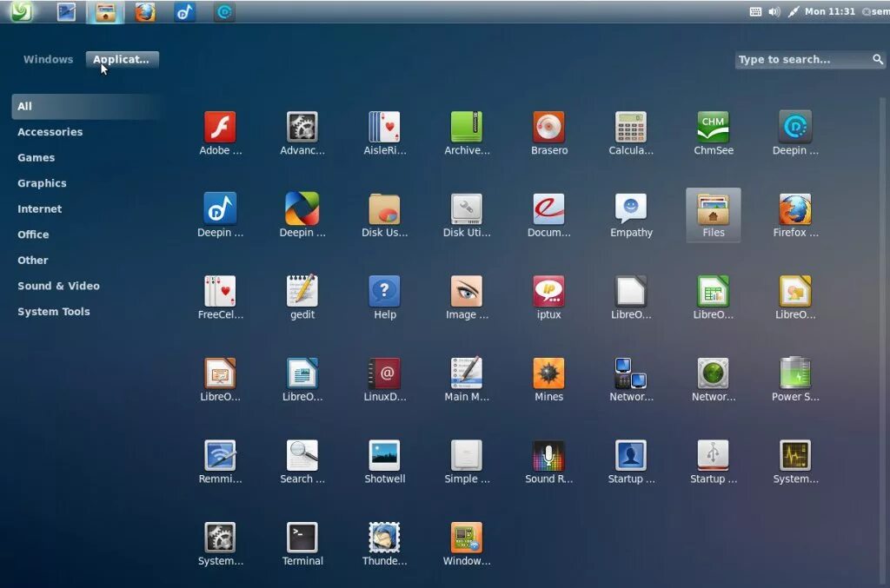Show the Other category
Image resolution: width=890 pixels, height=588 pixels.
pyautogui.click(x=33, y=261)
